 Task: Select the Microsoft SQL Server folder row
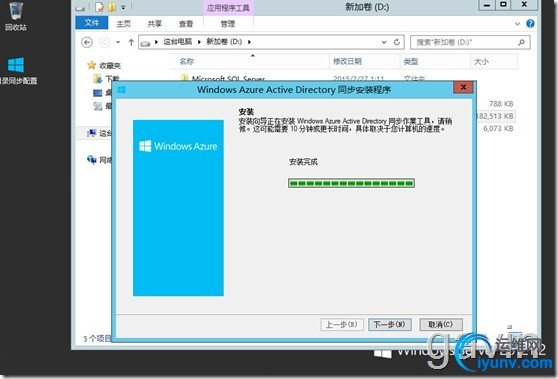point(228,78)
